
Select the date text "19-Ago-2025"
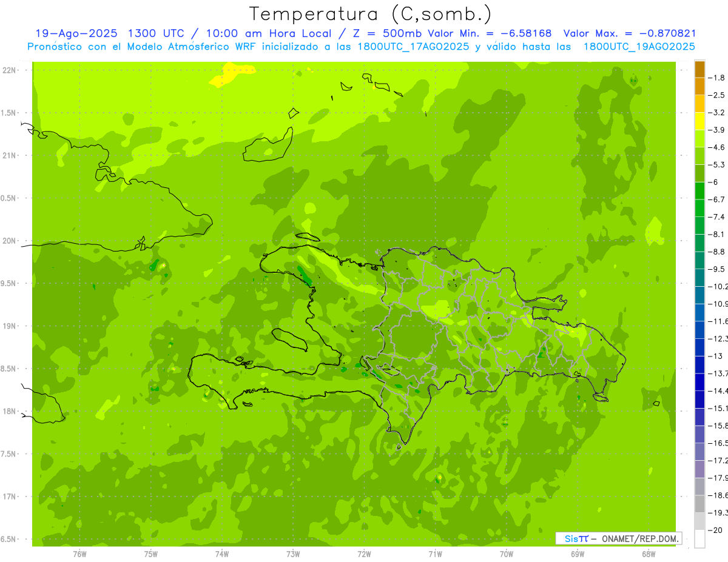[75, 33]
